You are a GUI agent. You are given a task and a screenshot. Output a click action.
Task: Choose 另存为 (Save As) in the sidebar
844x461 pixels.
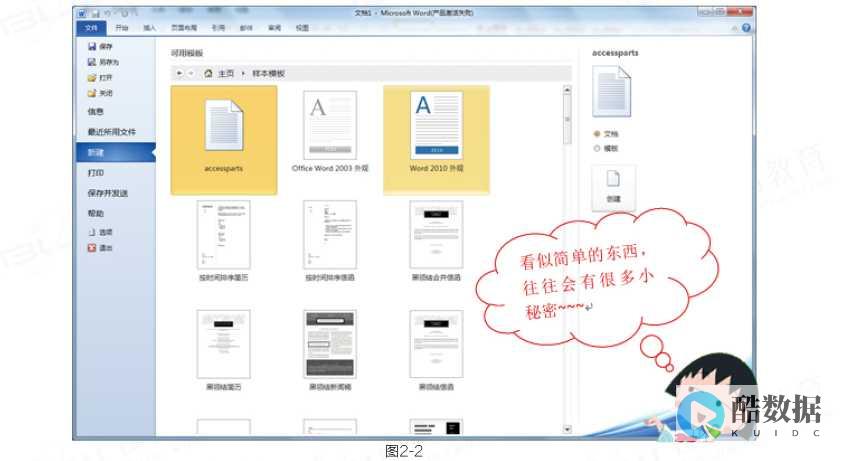[103, 62]
